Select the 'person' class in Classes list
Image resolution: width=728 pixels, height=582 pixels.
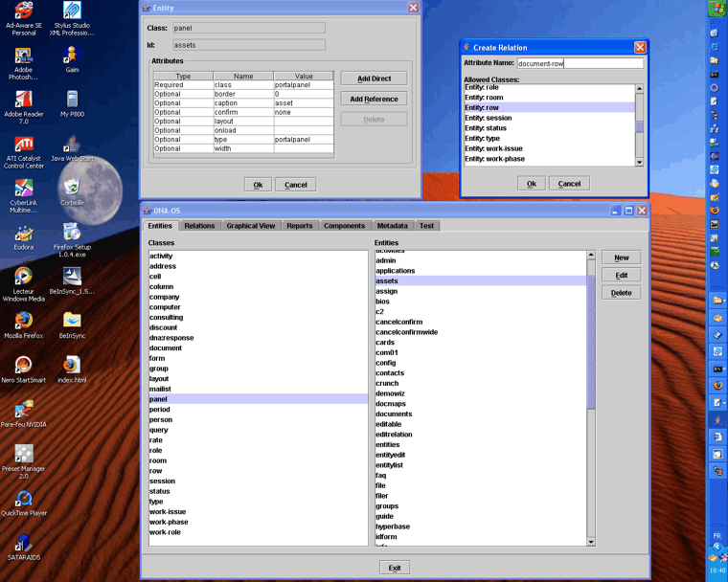pos(258,419)
